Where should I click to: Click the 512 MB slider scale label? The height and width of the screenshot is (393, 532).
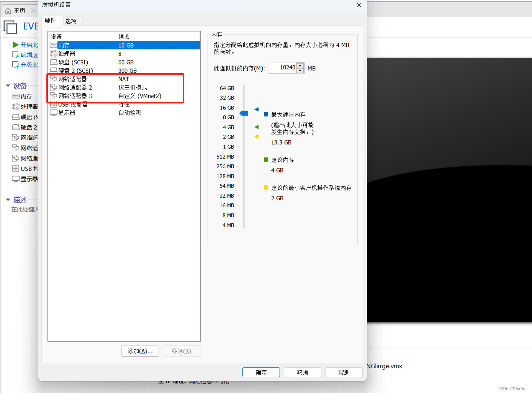point(225,157)
